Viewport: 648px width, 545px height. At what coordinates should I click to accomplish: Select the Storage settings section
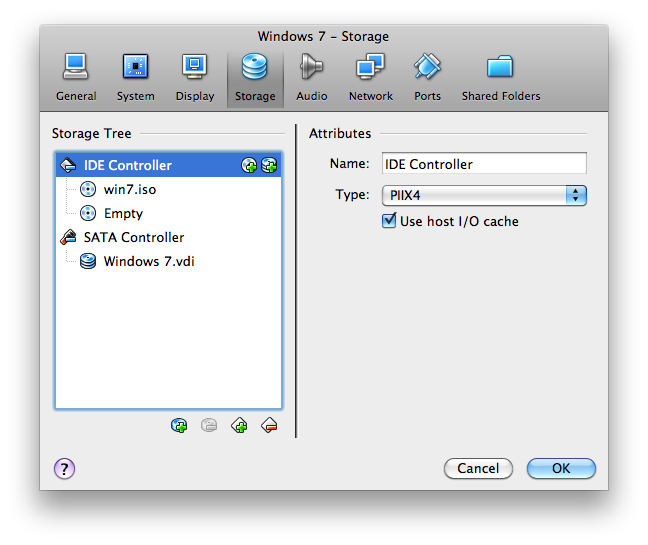pos(255,78)
